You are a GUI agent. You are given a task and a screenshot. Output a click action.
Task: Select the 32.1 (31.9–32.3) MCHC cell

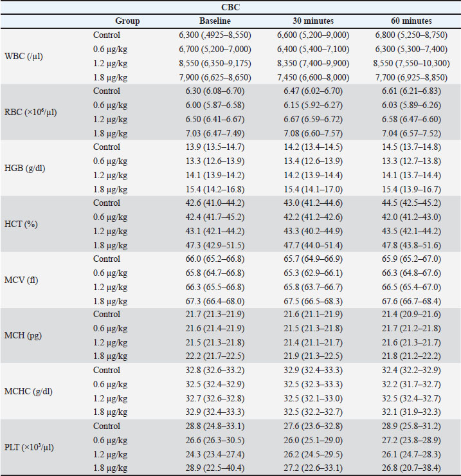(x=411, y=412)
